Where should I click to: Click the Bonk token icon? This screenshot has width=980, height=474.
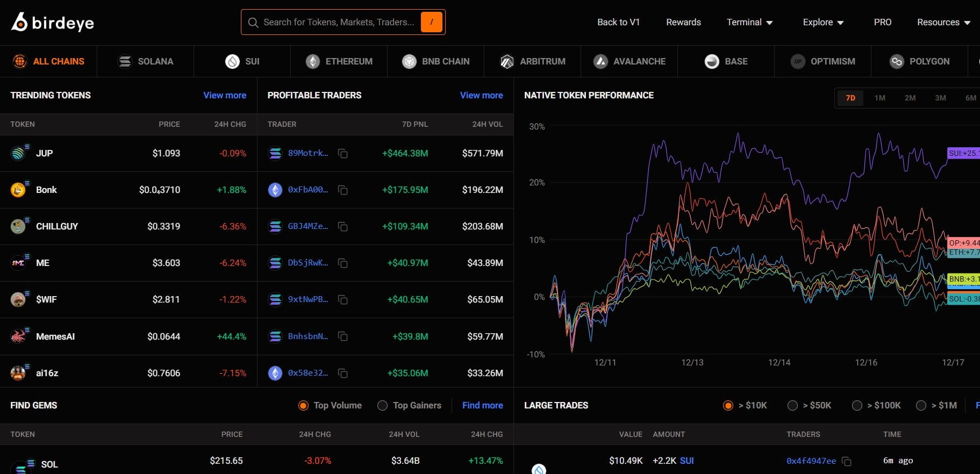click(x=18, y=190)
